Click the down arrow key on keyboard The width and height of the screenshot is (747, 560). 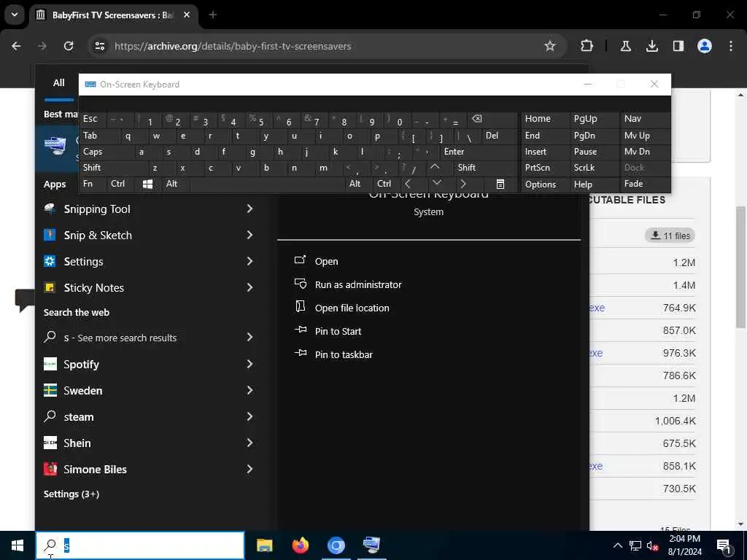[436, 184]
